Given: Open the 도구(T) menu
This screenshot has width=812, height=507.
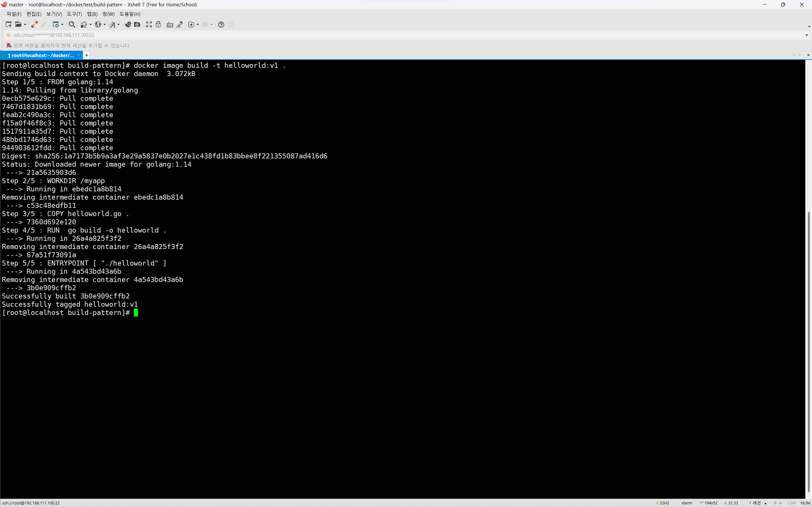Looking at the screenshot, I should point(74,14).
